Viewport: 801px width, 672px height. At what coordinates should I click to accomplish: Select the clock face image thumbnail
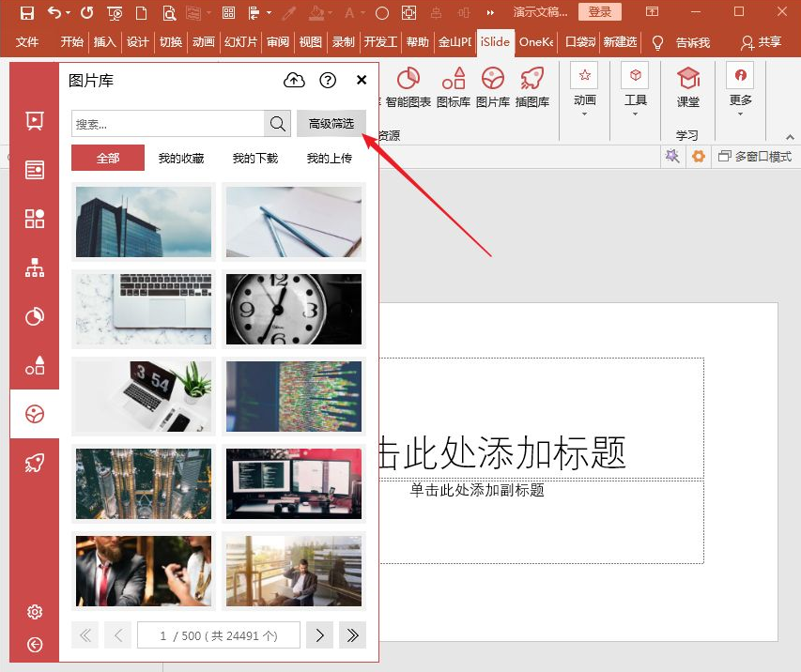294,309
